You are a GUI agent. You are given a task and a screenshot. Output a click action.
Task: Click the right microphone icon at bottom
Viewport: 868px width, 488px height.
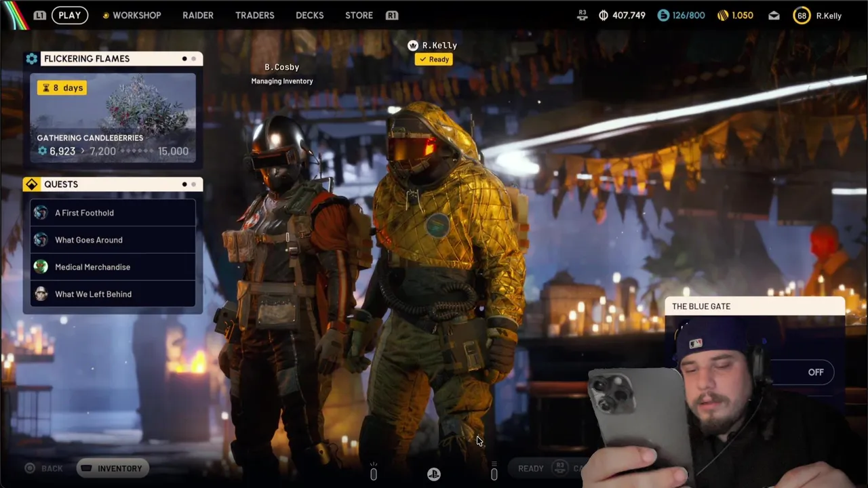tap(494, 472)
